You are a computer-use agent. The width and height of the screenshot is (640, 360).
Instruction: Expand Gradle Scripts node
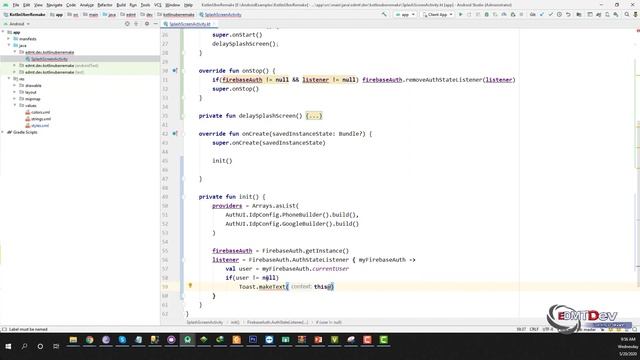click(3, 132)
